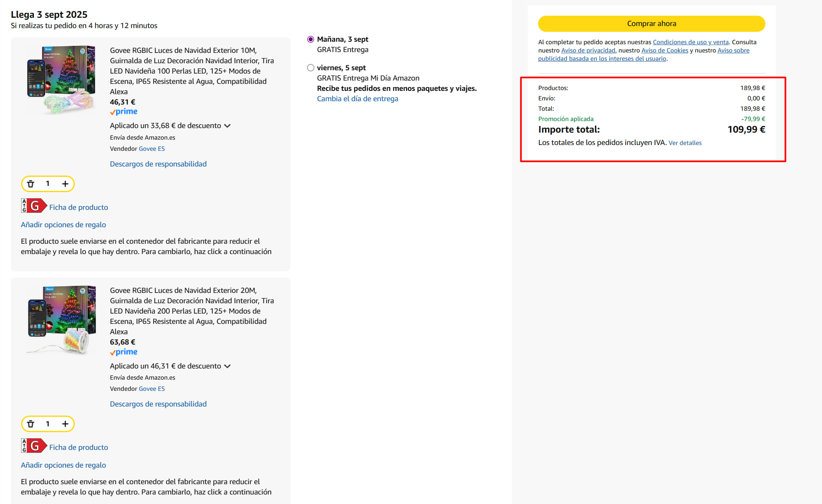Click prime badge under 46,31 € price

(124, 112)
